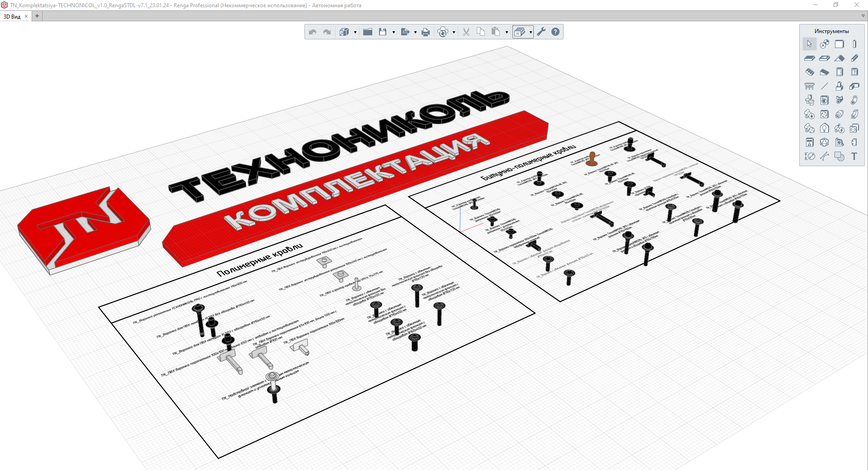Expand the paste options dropdown arrow
The height and width of the screenshot is (470, 868).
tap(507, 32)
